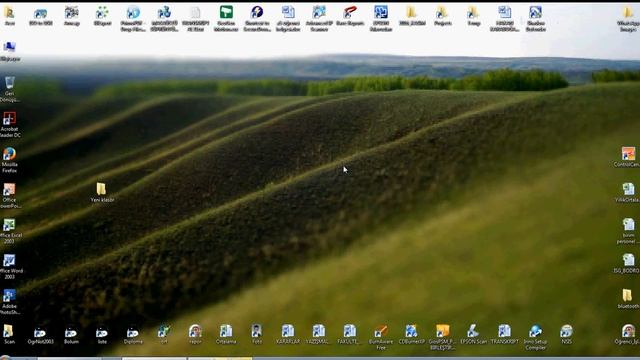
Task: Open the Projects folder in top row
Action: 442,16
